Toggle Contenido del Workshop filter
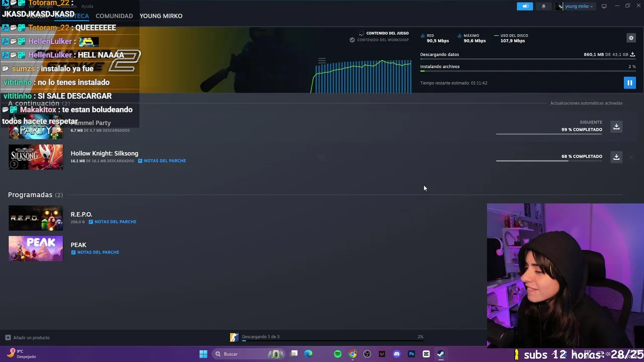This screenshot has width=644, height=362. [x=379, y=40]
